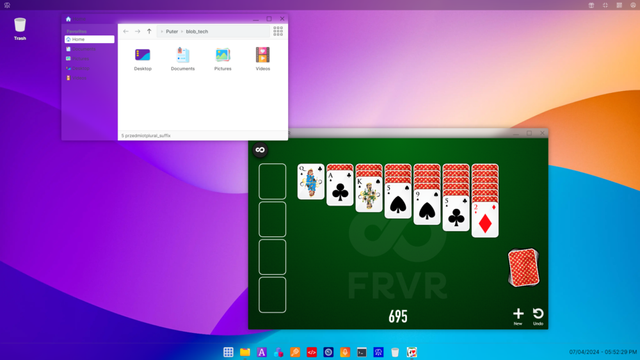640x360 pixels.
Task: Select the Queen of clubs card
Action: [x=311, y=182]
